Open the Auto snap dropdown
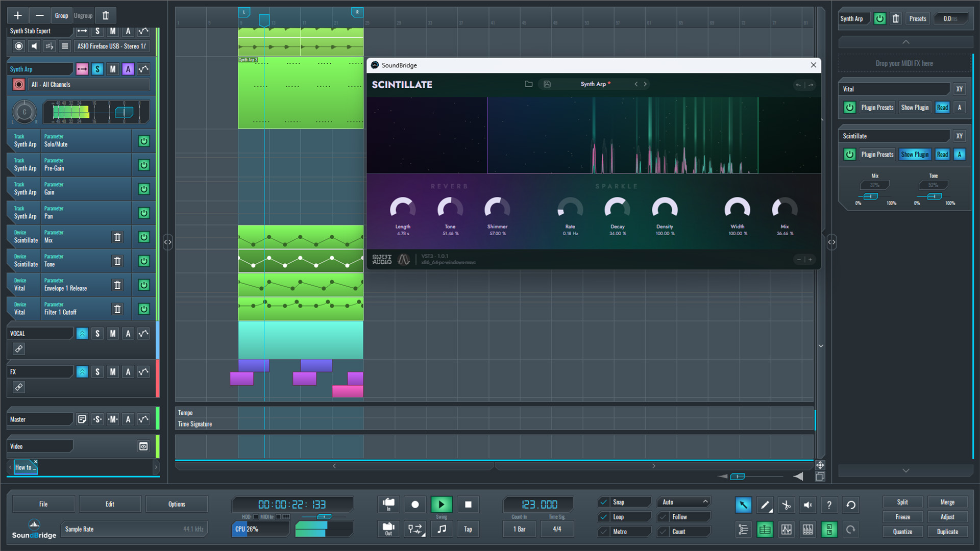Viewport: 980px width, 551px height. [684, 502]
